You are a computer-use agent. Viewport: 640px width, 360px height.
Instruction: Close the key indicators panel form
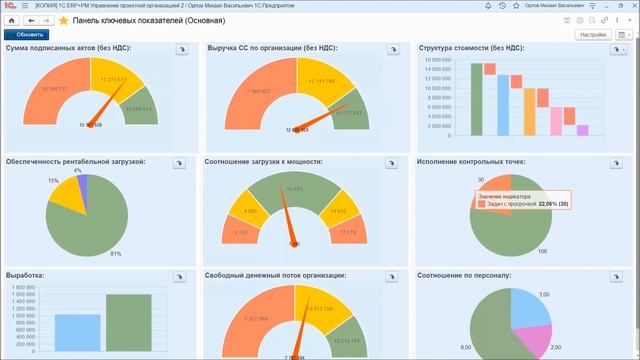point(631,20)
